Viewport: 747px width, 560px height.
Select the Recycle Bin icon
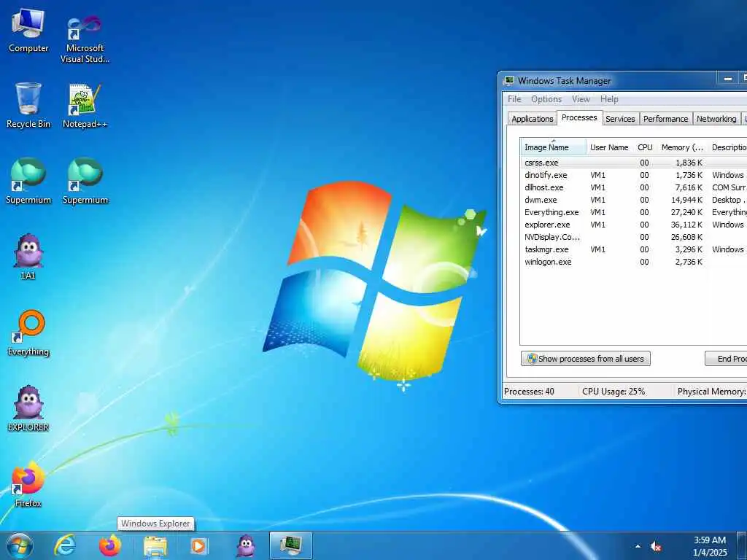[x=28, y=106]
